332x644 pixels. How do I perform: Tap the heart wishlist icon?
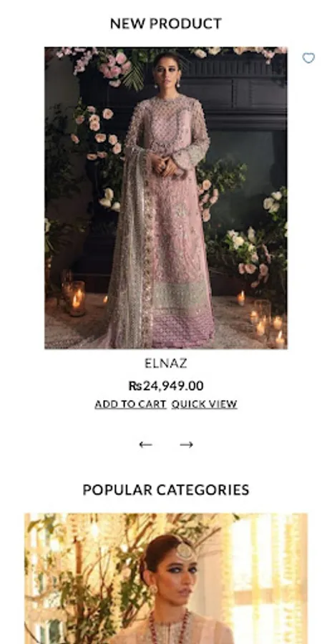[x=308, y=58]
